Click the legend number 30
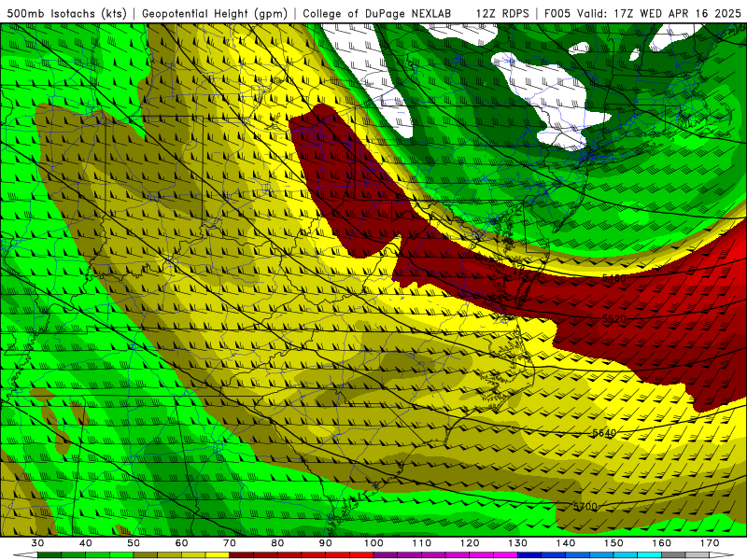747x560 pixels. click(x=37, y=543)
